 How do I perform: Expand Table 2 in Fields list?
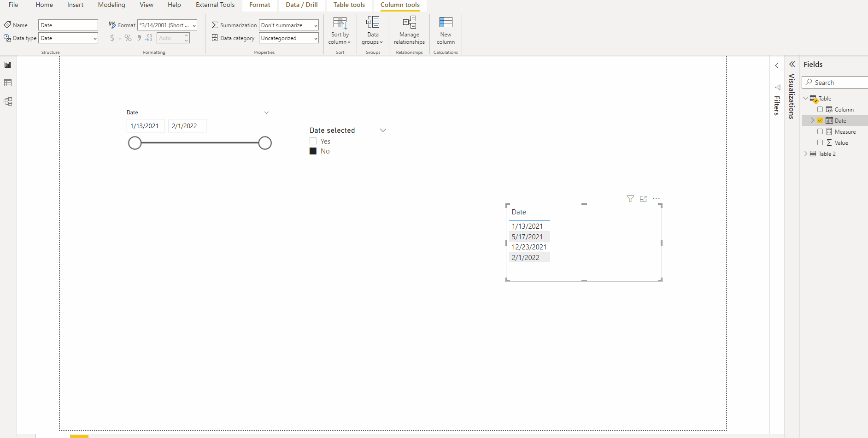[806, 154]
